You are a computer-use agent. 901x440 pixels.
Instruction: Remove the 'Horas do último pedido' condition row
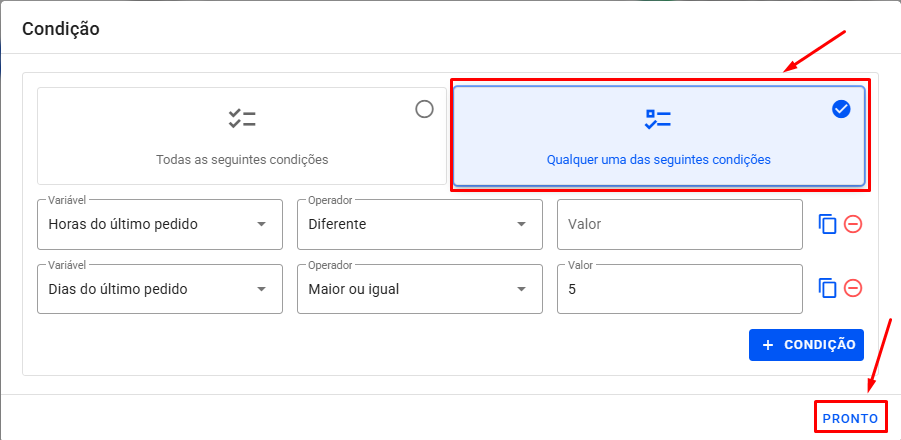[x=853, y=224]
